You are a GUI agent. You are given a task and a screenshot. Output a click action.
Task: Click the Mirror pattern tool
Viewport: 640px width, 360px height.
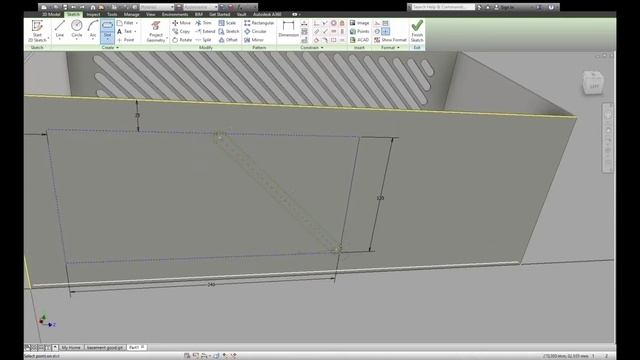click(x=254, y=40)
